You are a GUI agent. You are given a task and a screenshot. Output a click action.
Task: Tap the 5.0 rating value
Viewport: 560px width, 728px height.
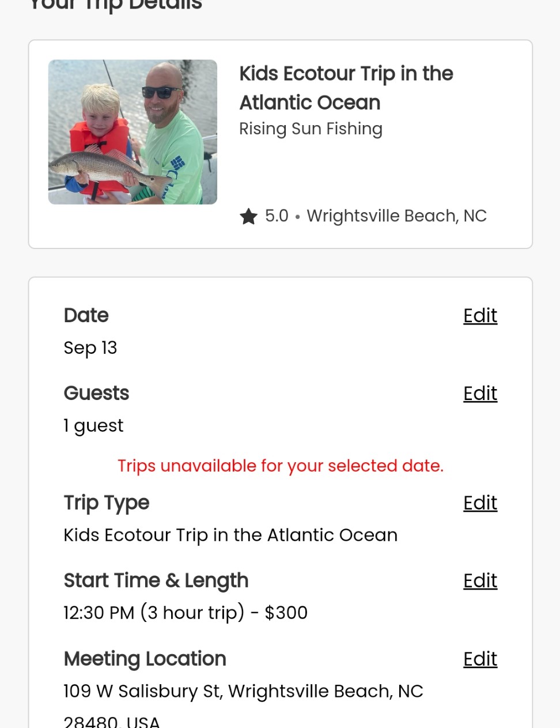[x=277, y=216]
